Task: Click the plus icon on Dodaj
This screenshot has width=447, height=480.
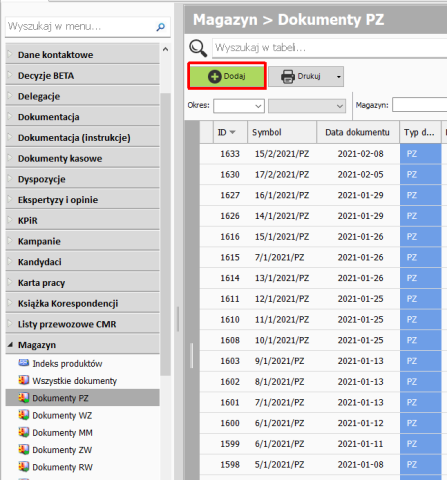Action: click(x=214, y=76)
